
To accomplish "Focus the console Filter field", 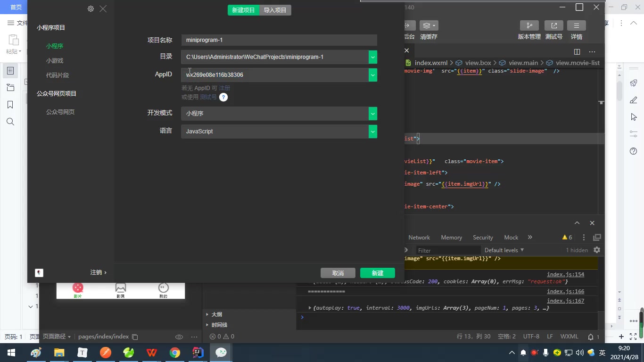I will [x=448, y=250].
